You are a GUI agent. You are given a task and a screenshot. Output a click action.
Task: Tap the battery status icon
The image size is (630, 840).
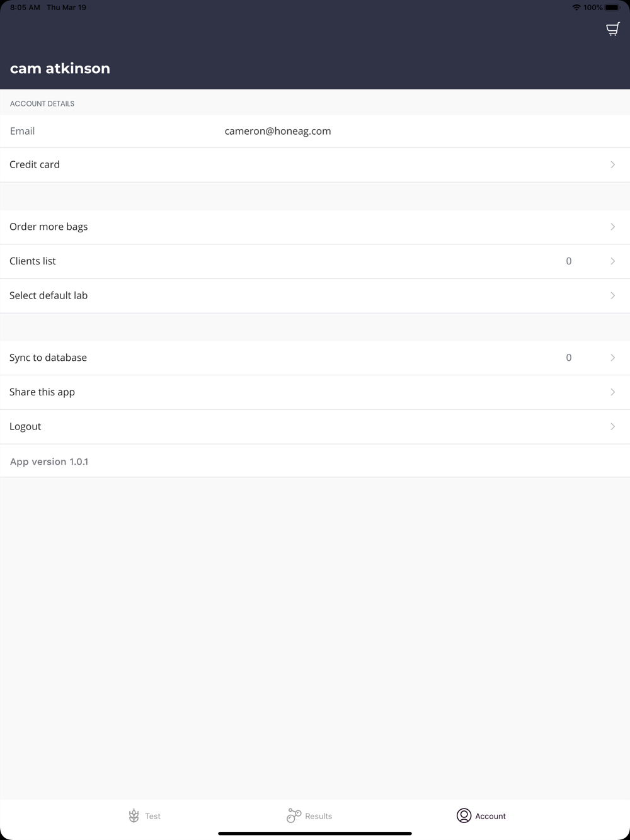(x=612, y=8)
